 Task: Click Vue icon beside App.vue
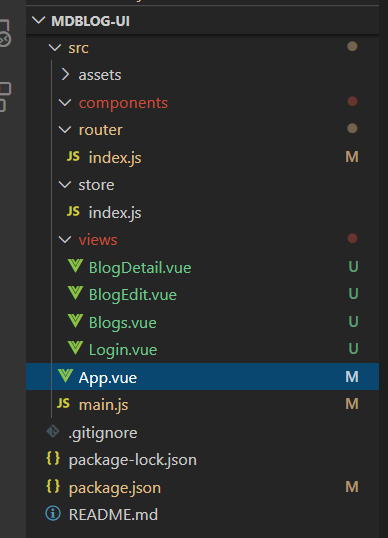[x=65, y=376]
